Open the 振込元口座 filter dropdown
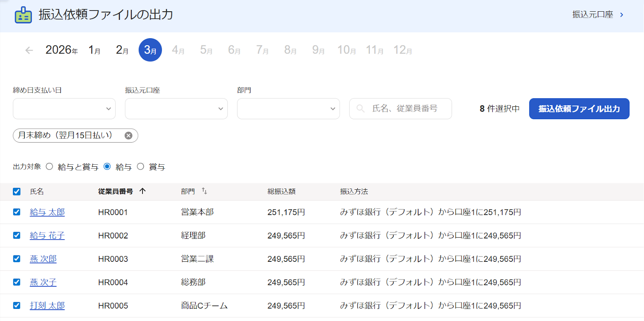 click(176, 109)
